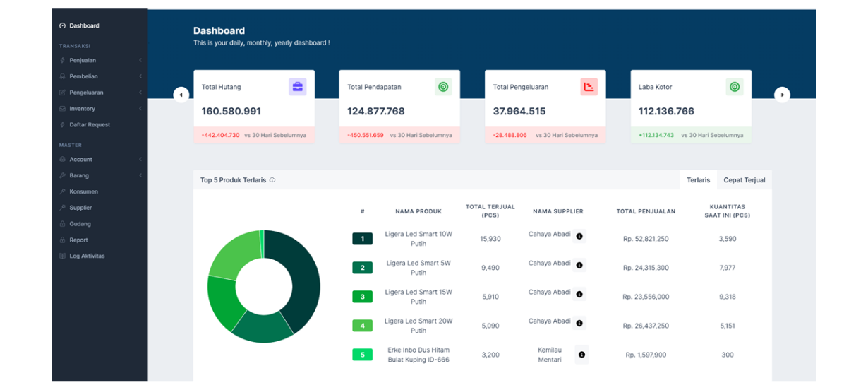
Task: Click info icon beside Kemilau Mentari supplier
Action: (581, 355)
